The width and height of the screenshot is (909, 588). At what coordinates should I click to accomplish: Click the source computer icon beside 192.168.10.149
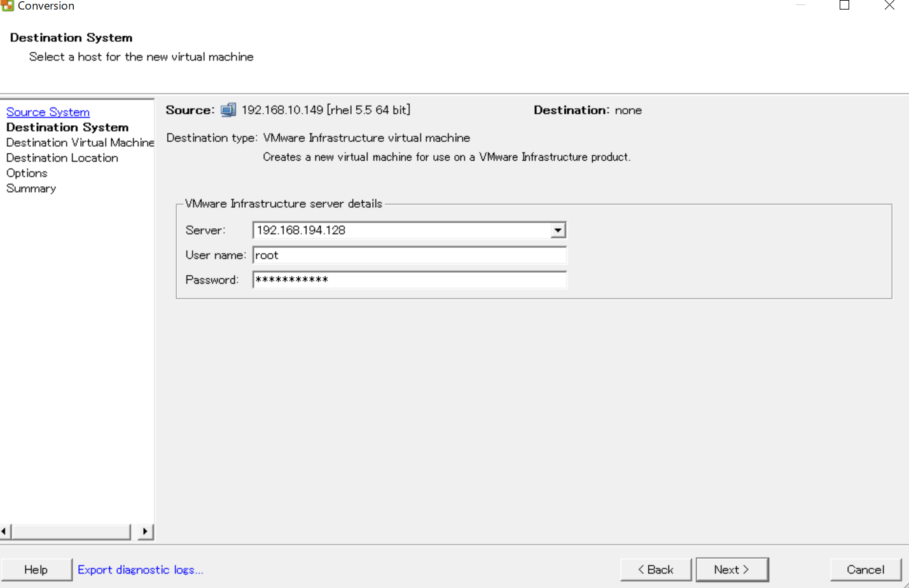[228, 110]
